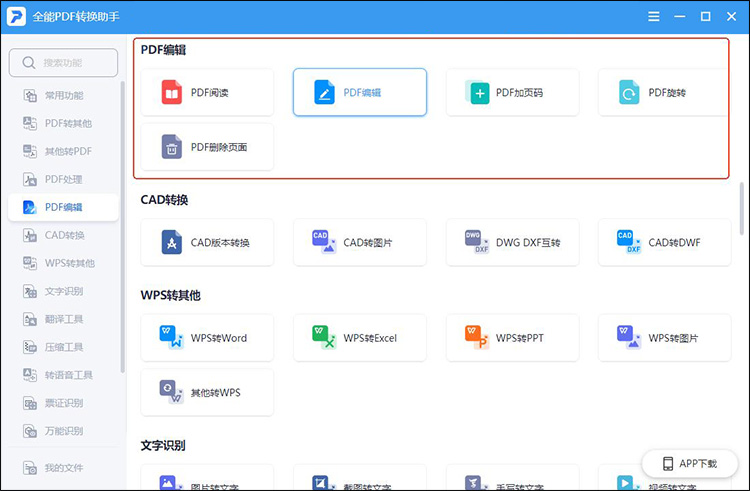Select the PDF编辑 pencil icon card
Viewport: 750px width, 491px height.
(x=360, y=92)
